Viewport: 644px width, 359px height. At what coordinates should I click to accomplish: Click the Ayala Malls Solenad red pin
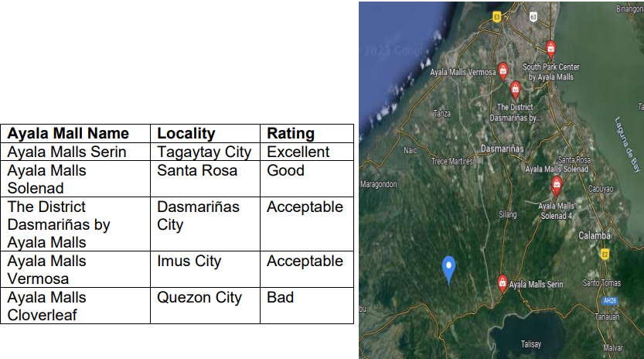point(557,185)
